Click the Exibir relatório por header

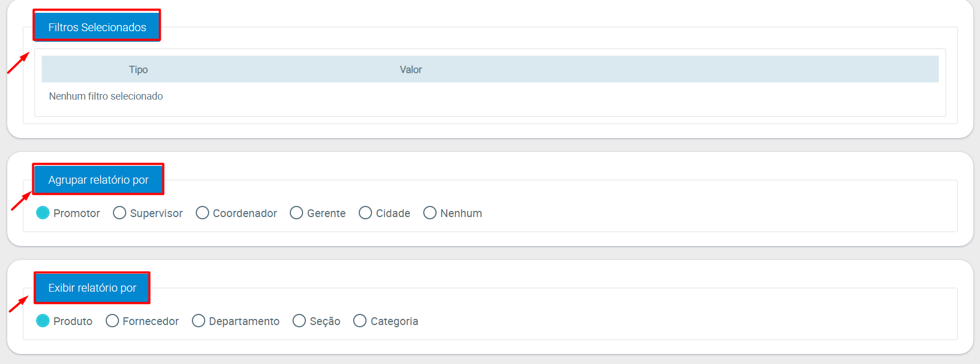pyautogui.click(x=92, y=288)
